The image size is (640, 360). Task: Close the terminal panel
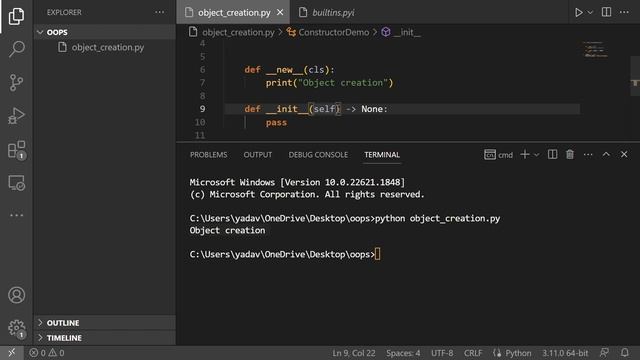coord(624,154)
